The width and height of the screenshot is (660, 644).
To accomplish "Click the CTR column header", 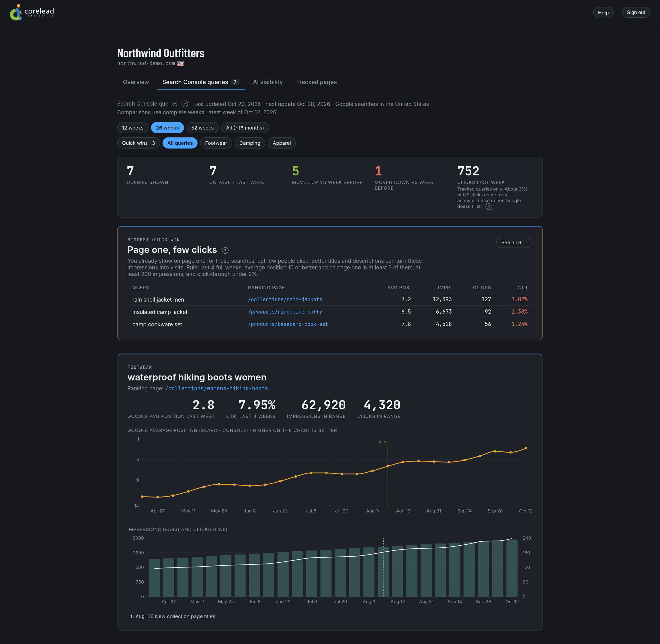I will (x=522, y=288).
